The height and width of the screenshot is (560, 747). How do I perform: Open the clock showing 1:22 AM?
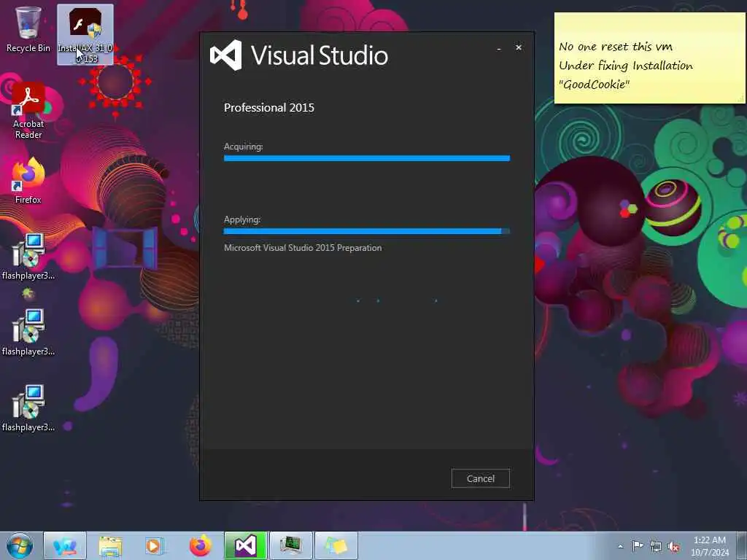click(709, 546)
